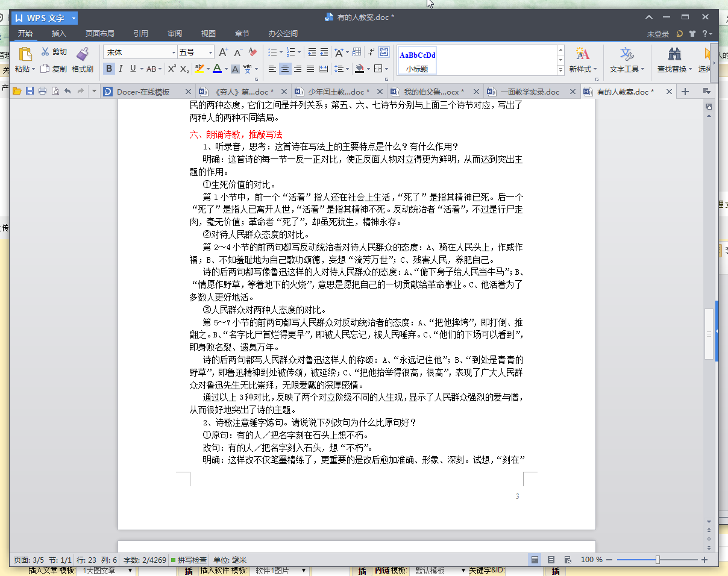Open the font name dropdown (宋体)
Image resolution: width=728 pixels, height=576 pixels.
pos(174,52)
